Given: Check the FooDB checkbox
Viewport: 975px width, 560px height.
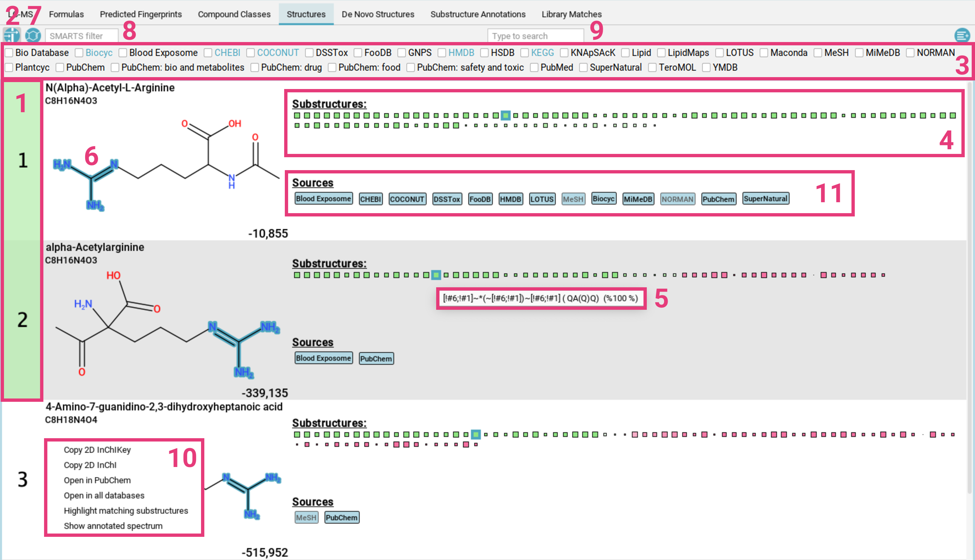Looking at the screenshot, I should coord(358,53).
